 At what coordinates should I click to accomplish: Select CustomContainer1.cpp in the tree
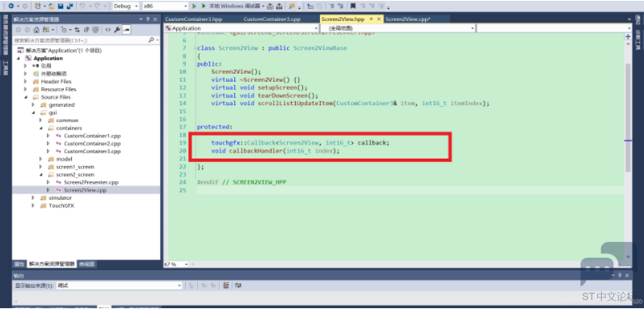(x=92, y=136)
